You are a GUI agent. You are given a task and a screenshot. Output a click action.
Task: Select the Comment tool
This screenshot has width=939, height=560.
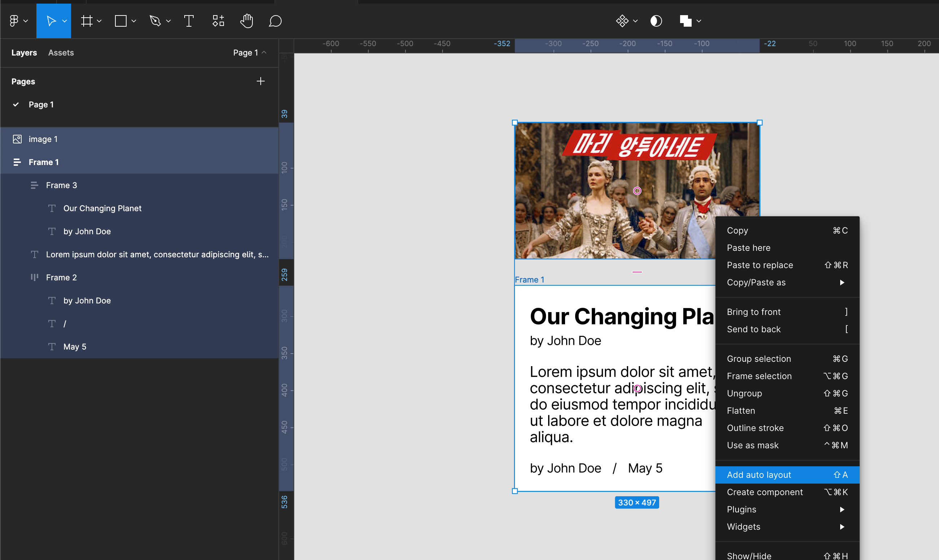[x=275, y=21]
